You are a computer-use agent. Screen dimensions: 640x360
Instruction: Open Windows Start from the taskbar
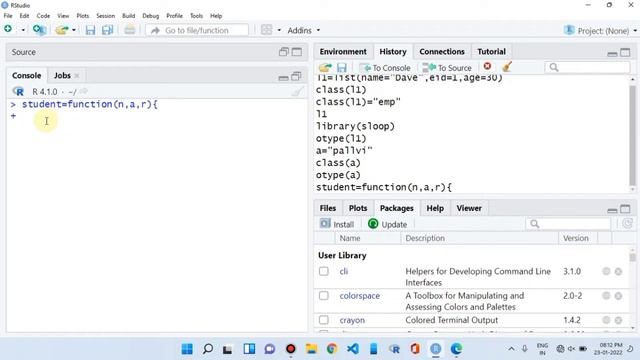187,349
